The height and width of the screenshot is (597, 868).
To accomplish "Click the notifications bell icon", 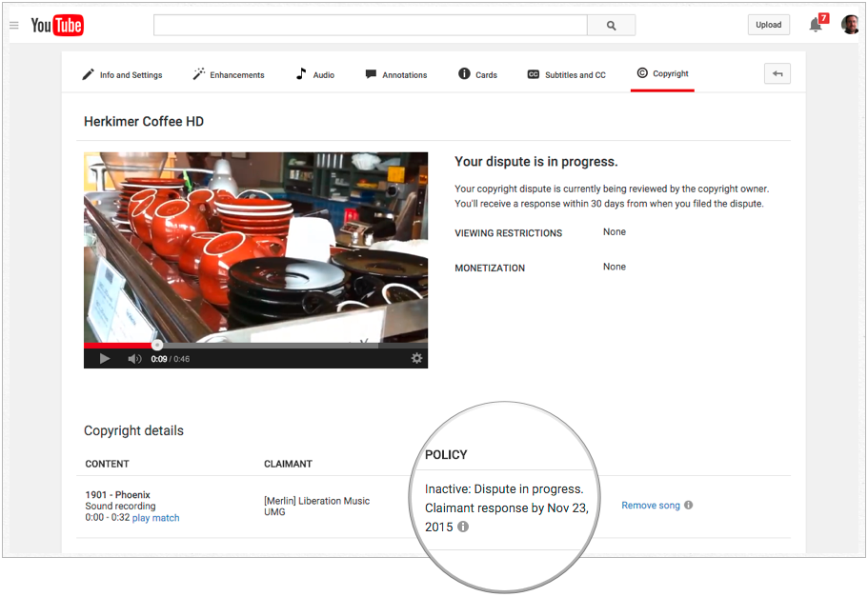I will [817, 25].
